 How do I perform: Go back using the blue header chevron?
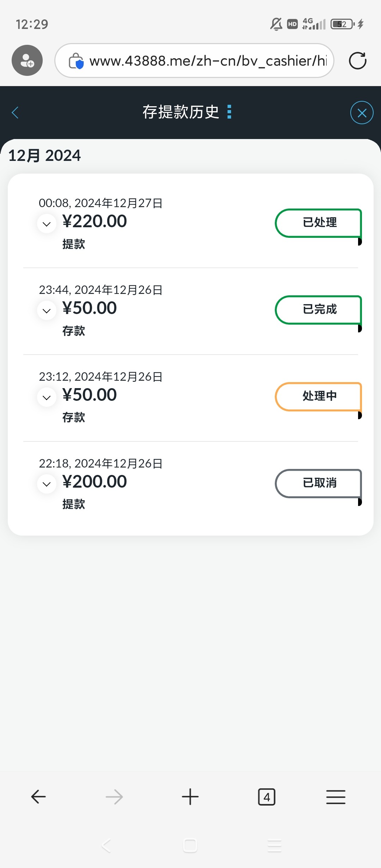point(15,113)
